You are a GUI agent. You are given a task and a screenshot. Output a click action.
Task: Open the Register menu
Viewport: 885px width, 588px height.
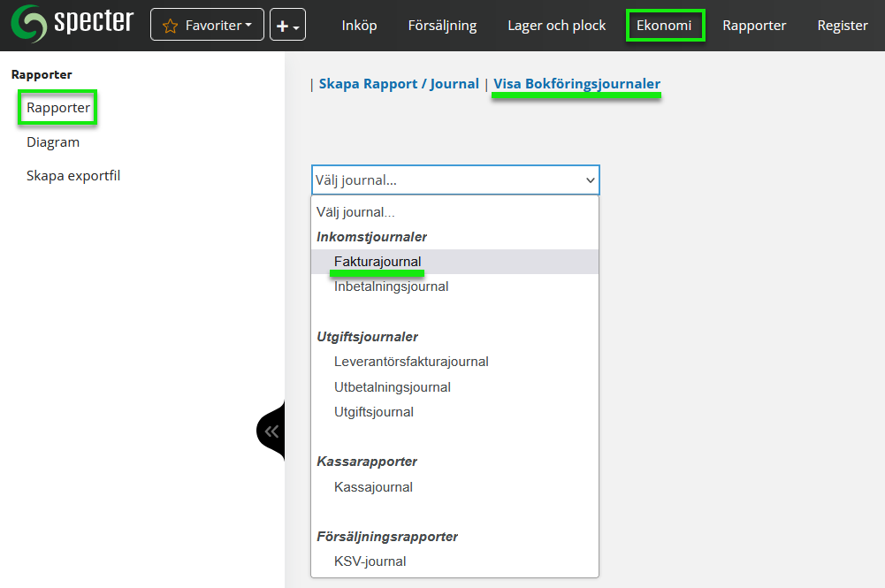(842, 26)
